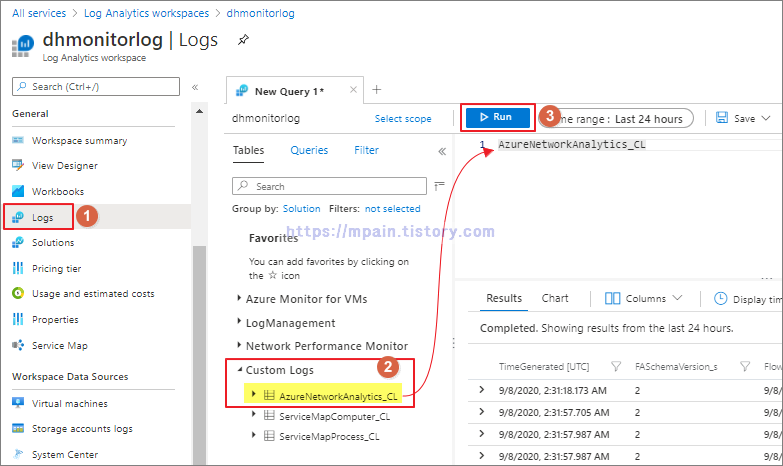Click the AzureNetworkAnalytics_CL table icon

pos(269,396)
